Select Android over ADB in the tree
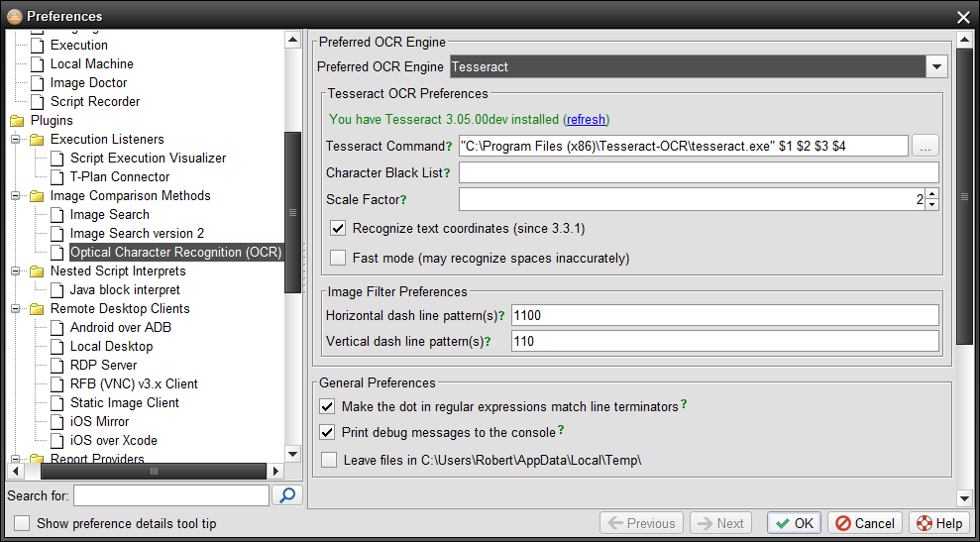The image size is (980, 542). 120,328
